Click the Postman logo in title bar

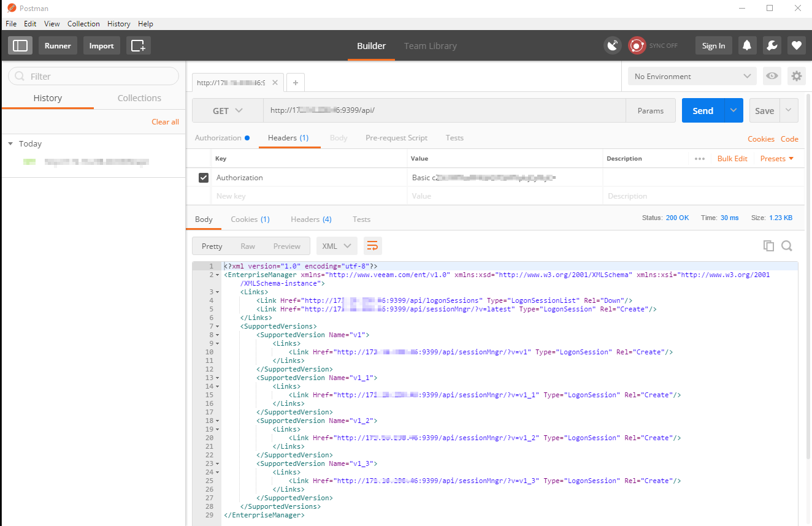click(x=12, y=8)
